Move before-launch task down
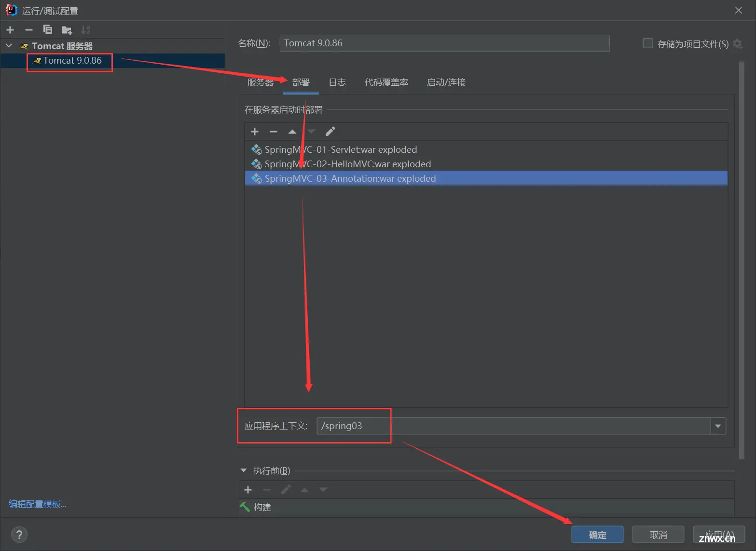The image size is (756, 551). coord(323,490)
